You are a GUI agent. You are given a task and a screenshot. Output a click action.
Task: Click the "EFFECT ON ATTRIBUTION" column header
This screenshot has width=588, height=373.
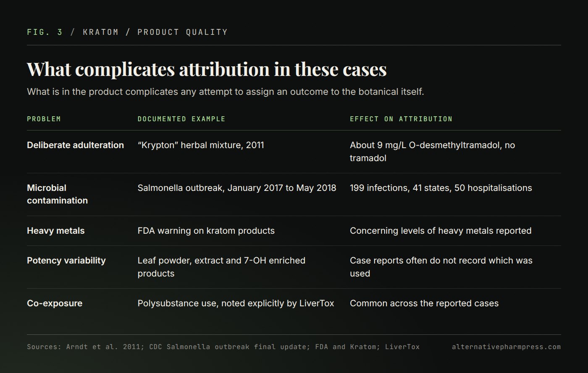coord(401,119)
